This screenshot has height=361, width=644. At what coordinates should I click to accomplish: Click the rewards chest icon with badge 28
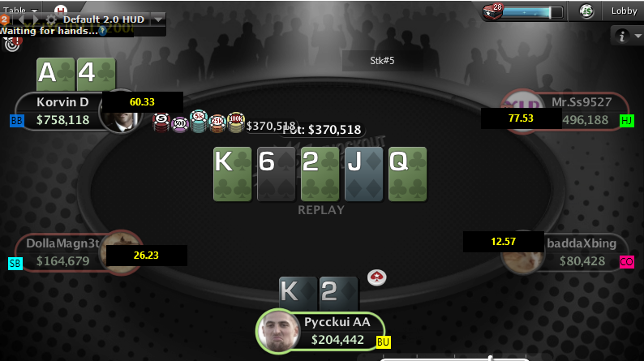point(492,11)
